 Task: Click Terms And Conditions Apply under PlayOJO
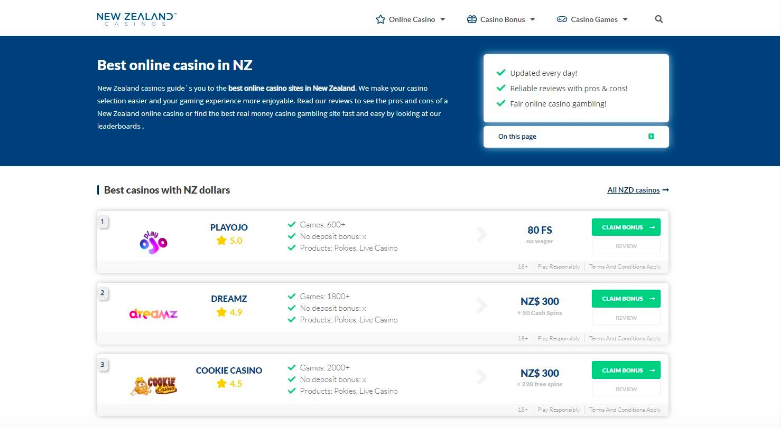coord(626,267)
